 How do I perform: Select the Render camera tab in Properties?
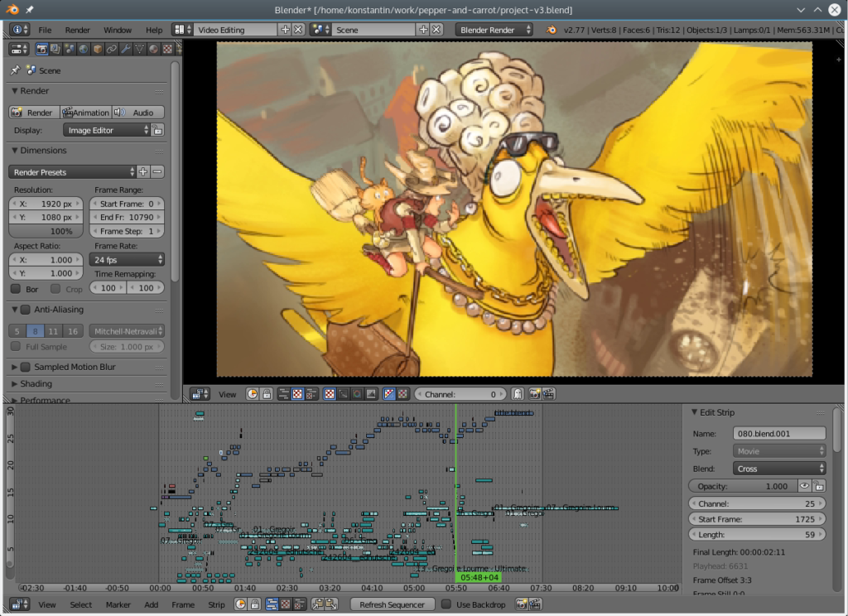click(41, 49)
